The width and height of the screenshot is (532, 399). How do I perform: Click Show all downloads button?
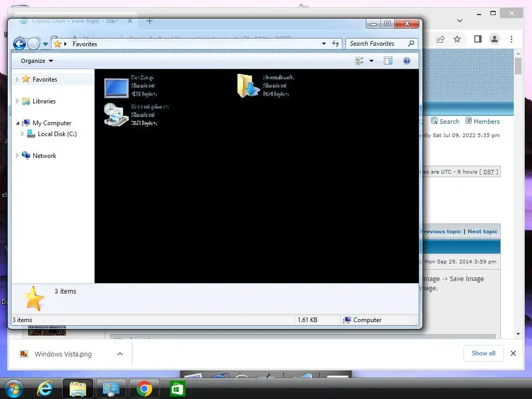[484, 353]
